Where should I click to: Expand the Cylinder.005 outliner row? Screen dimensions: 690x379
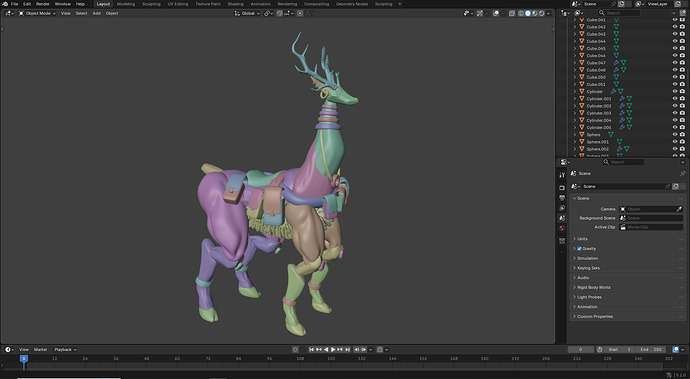pyautogui.click(x=574, y=128)
